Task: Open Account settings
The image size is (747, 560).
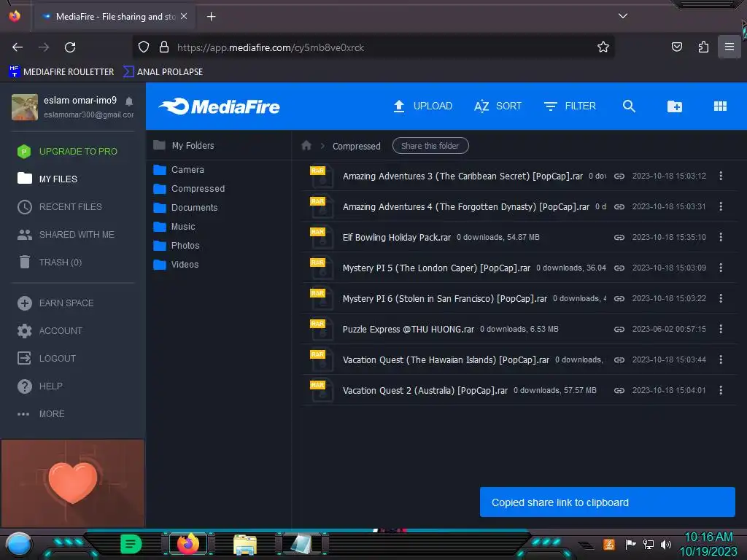Action: tap(50, 330)
